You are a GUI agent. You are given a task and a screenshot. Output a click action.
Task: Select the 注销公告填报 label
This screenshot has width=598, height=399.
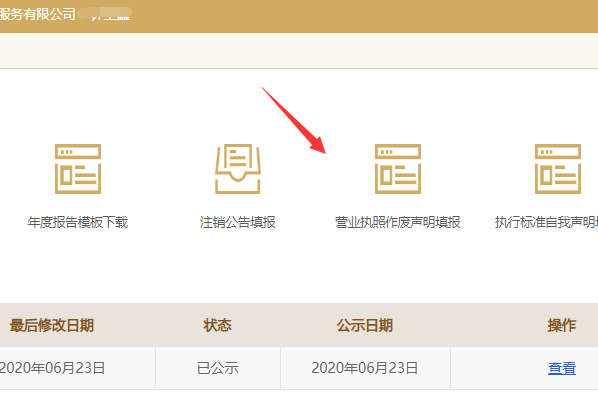pyautogui.click(x=238, y=222)
